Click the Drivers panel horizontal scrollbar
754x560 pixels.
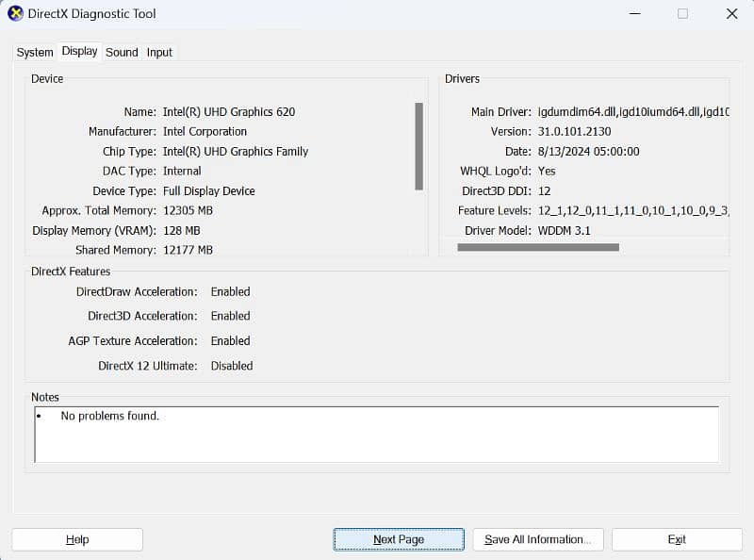(x=538, y=247)
